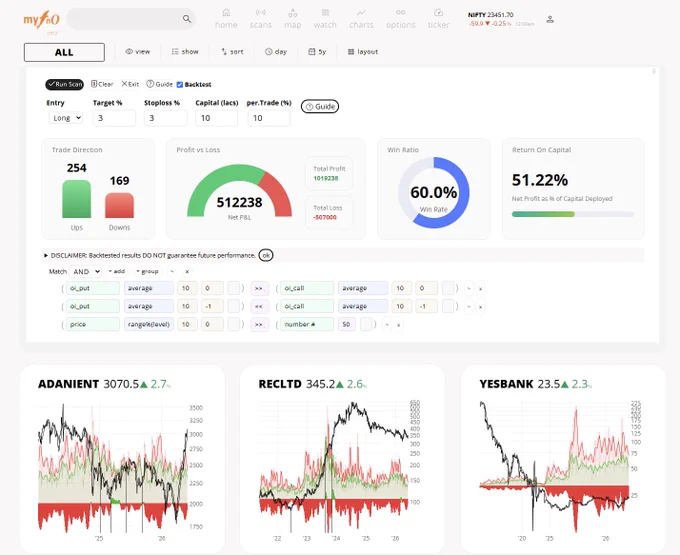
Task: Click the Total Loss -507000 box
Action: [x=329, y=212]
